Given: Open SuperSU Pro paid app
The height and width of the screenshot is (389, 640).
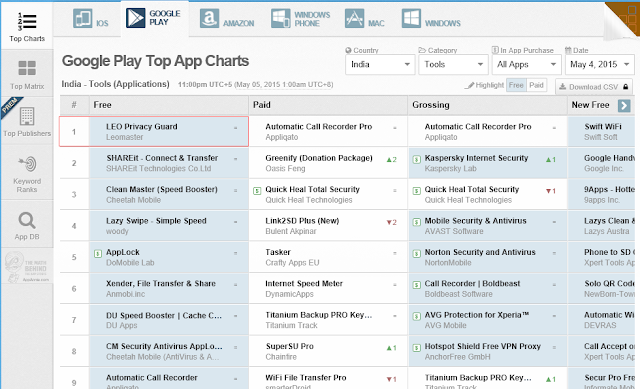Looking at the screenshot, I should point(290,346).
